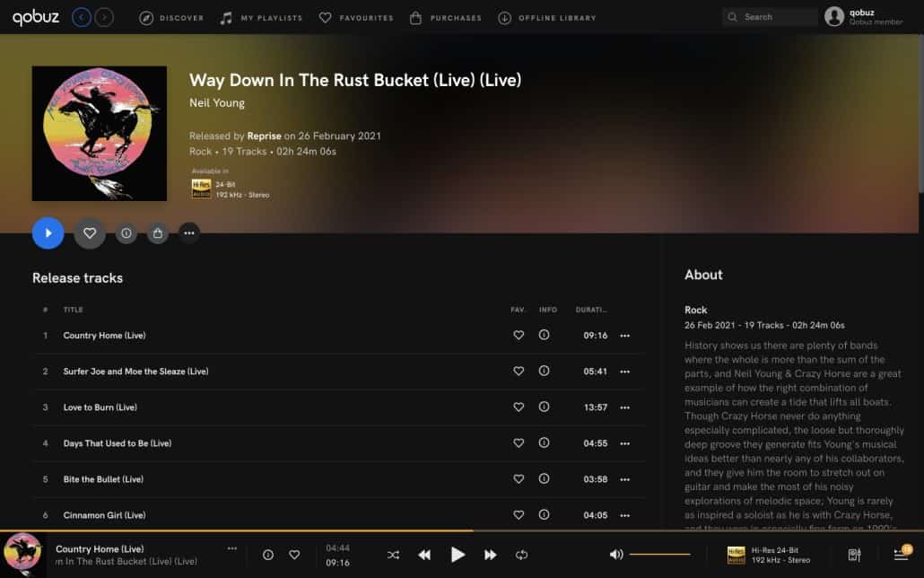924x578 pixels.
Task: Mute the volume speaker icon
Action: tap(615, 555)
